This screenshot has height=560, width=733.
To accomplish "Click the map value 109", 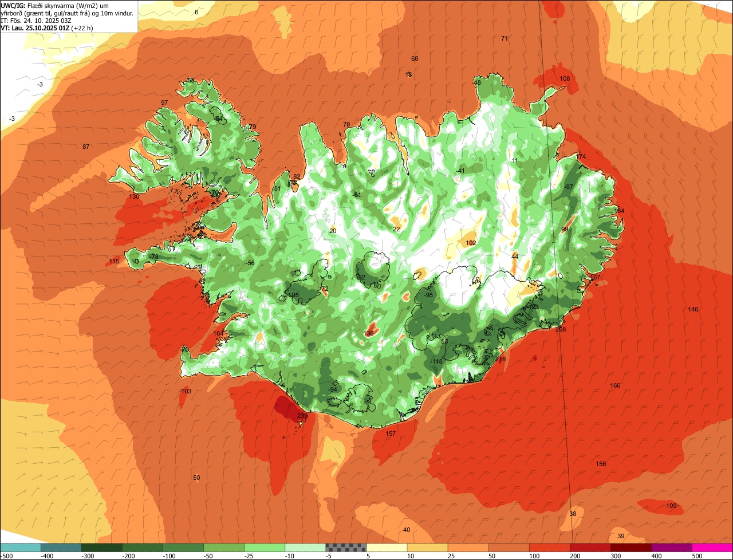I will click(x=671, y=506).
